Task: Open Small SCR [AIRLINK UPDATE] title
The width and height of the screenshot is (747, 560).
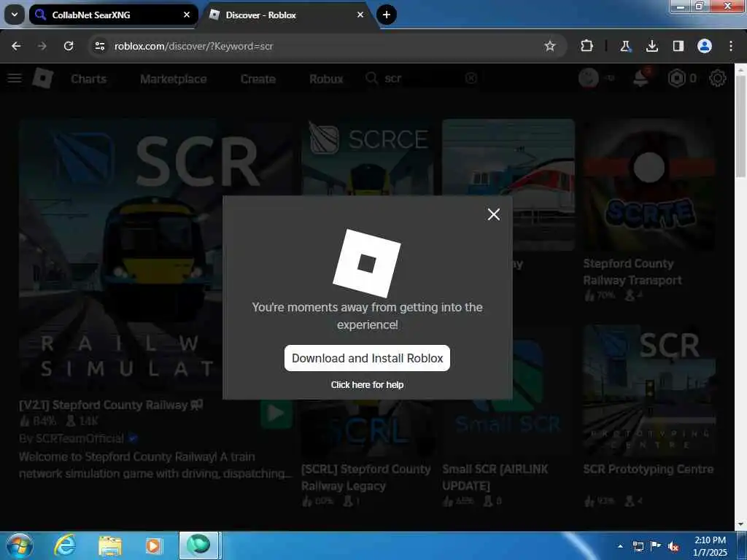Action: point(495,478)
